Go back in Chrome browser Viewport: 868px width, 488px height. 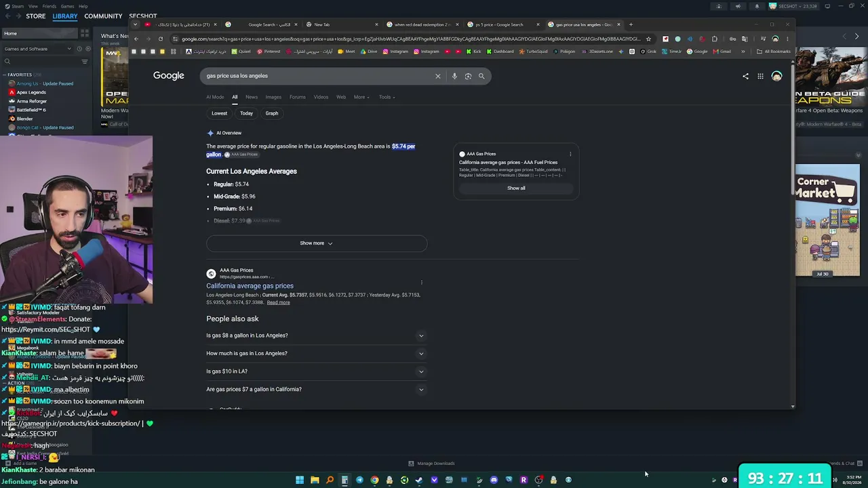[x=136, y=39]
